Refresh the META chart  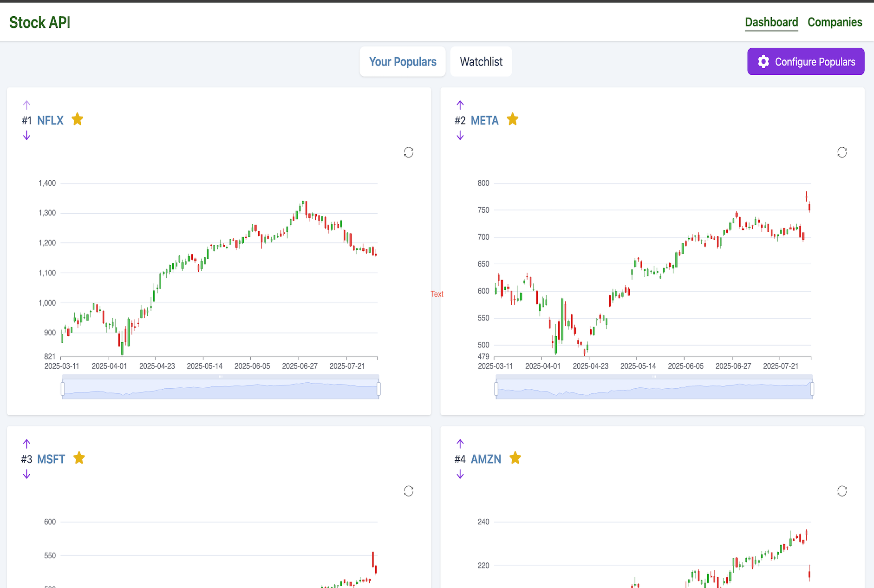[842, 152]
